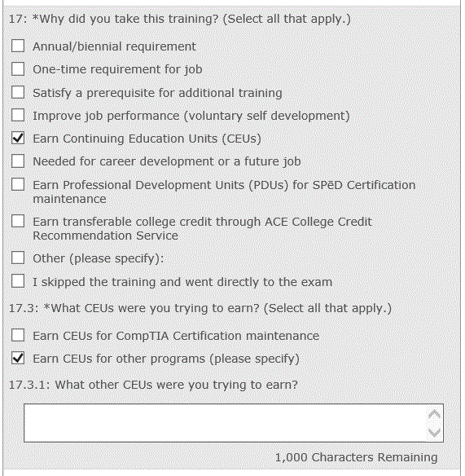Check the Annual/biennial requirement box
465x476 pixels.
point(18,46)
